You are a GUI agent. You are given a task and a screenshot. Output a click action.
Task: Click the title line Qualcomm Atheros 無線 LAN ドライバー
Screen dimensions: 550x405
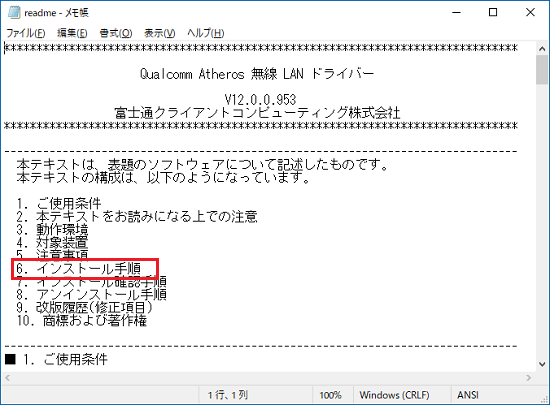click(x=257, y=74)
